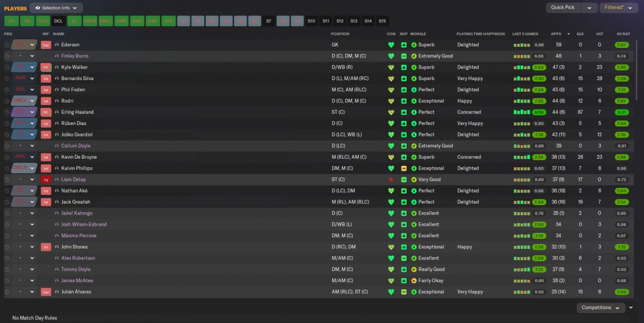This screenshot has height=323, width=644.
Task: Click the match sharpness icon for Kalvin Phillips
Action: click(404, 168)
